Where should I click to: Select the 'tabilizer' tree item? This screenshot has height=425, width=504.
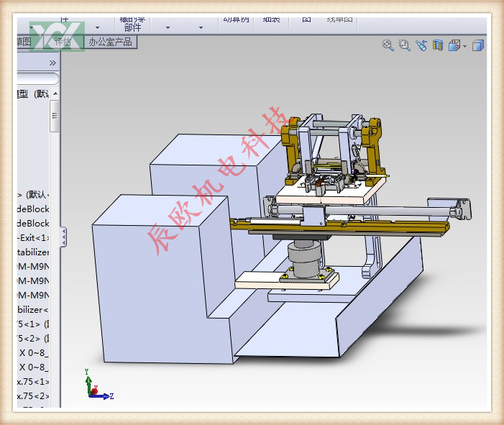[33, 252]
